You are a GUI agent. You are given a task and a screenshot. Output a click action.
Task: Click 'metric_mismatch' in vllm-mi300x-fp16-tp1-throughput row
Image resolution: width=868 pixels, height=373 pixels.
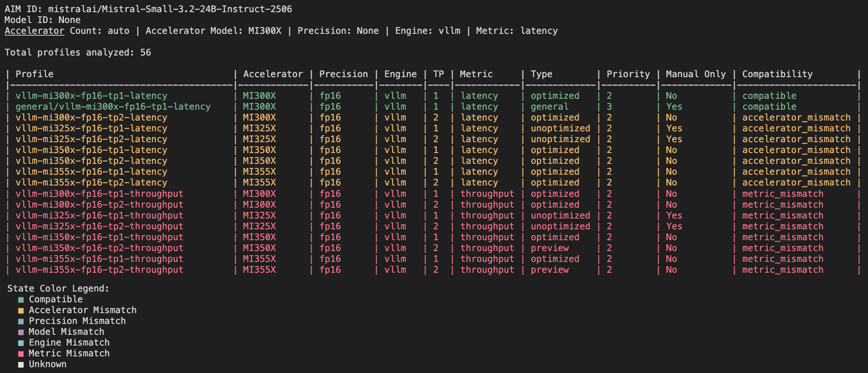[782, 194]
